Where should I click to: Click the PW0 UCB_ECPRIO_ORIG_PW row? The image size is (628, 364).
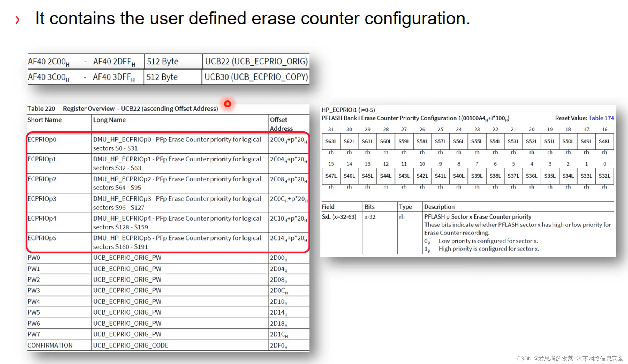127,257
